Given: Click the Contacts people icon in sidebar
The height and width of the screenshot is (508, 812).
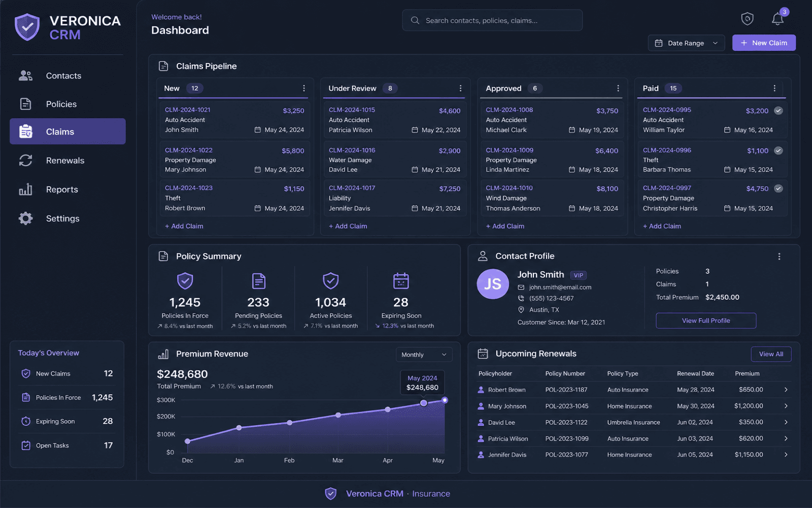Looking at the screenshot, I should (25, 76).
